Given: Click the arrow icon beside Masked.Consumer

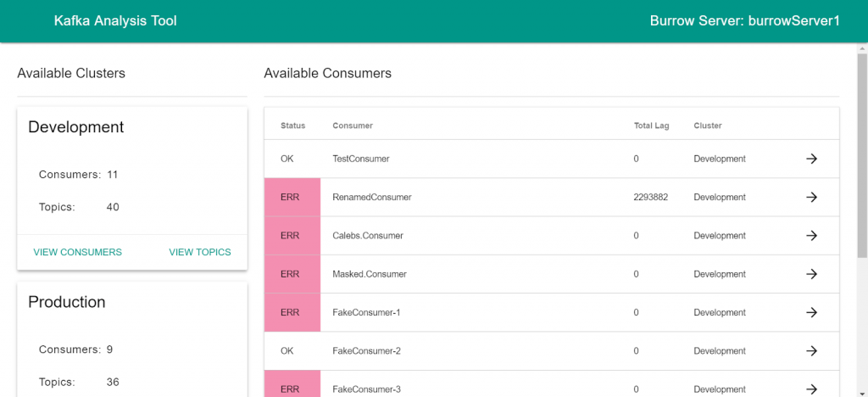Looking at the screenshot, I should pos(811,274).
